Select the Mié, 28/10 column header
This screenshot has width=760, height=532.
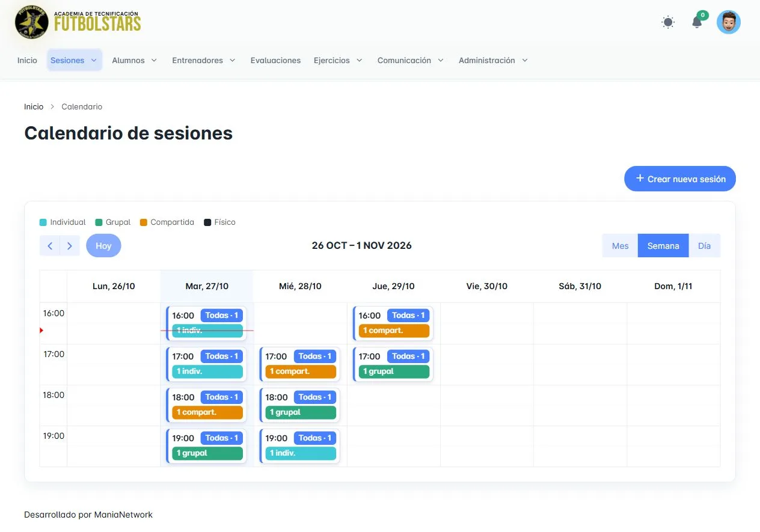pos(300,286)
